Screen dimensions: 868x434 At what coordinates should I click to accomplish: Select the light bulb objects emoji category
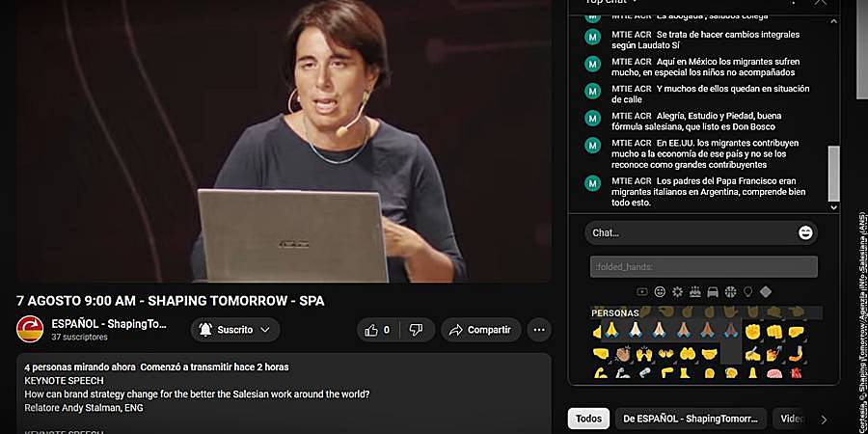747,291
